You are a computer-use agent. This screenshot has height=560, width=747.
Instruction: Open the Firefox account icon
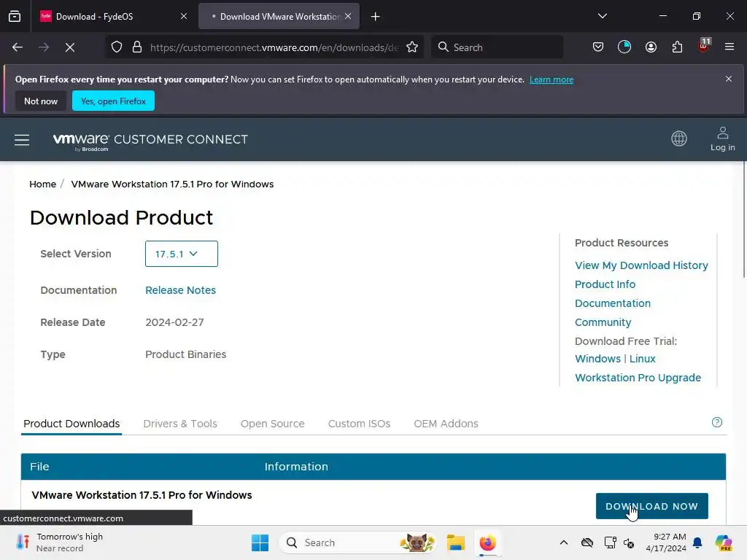pos(651,47)
